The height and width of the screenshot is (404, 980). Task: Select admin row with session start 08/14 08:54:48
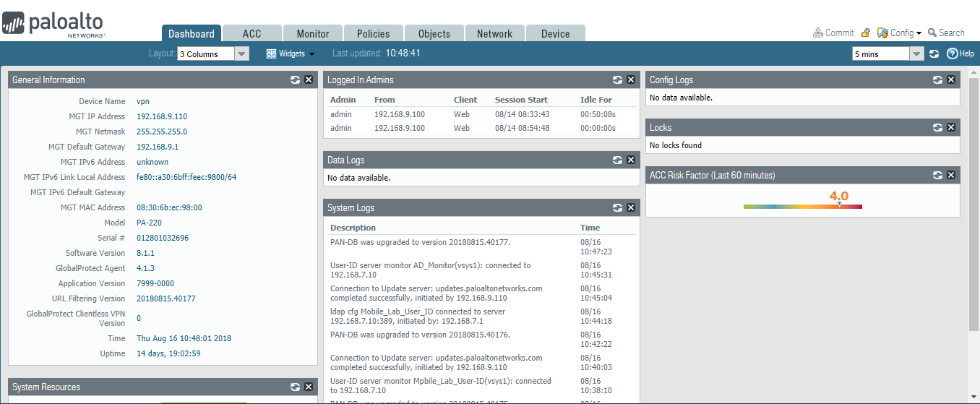[480, 128]
